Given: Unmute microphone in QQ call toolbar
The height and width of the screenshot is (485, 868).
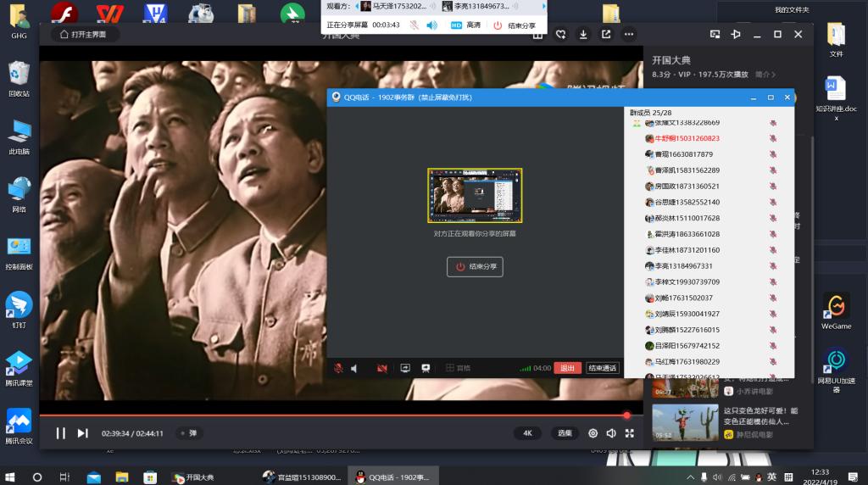Looking at the screenshot, I should pos(338,368).
